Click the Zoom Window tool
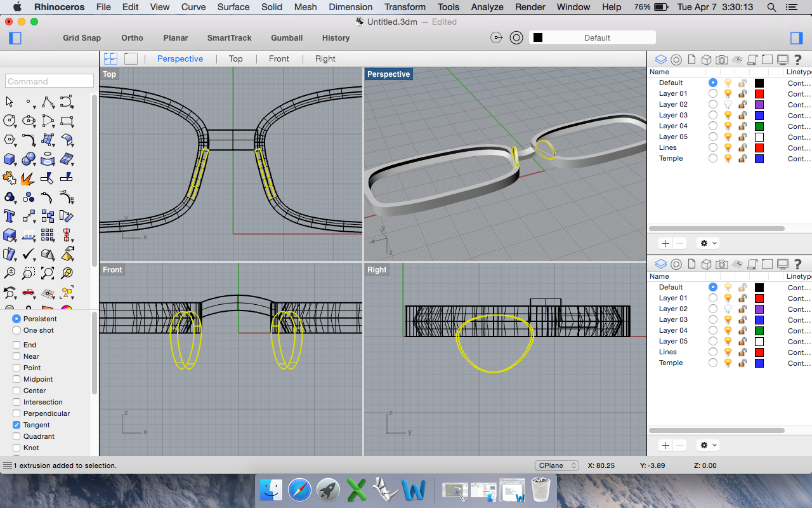 tap(29, 273)
